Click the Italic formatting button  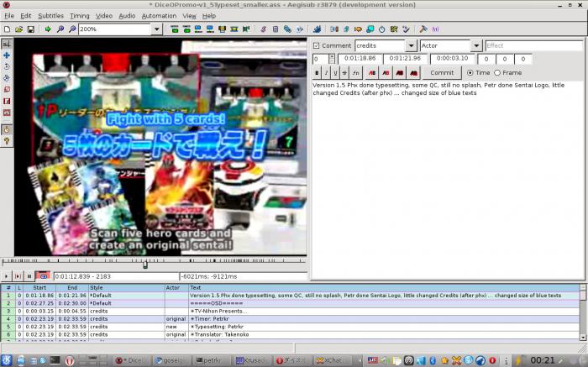[x=326, y=73]
